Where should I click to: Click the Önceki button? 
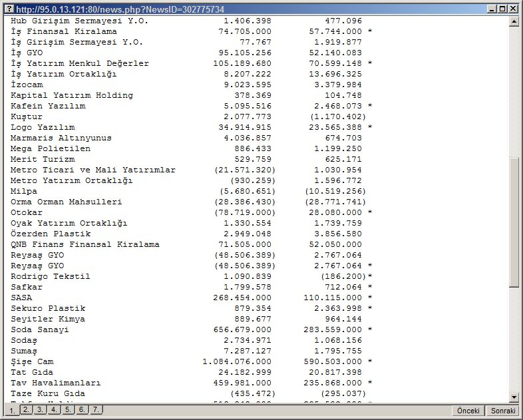tap(468, 411)
